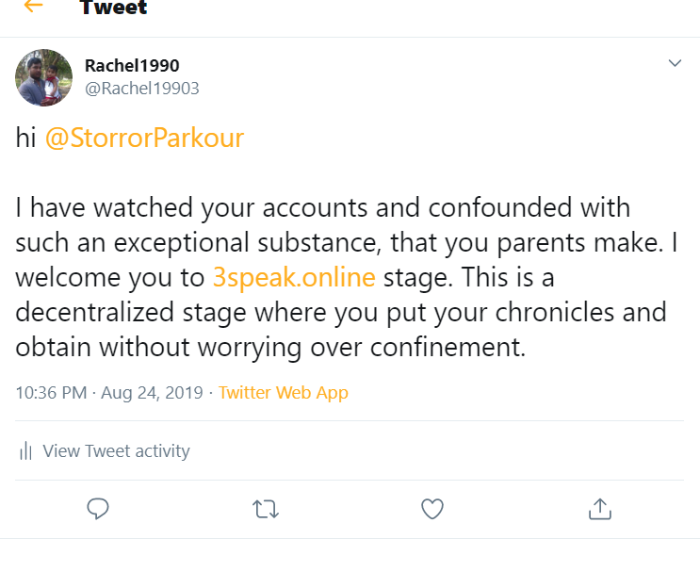
Task: Click the Tweet page header title
Action: [113, 8]
